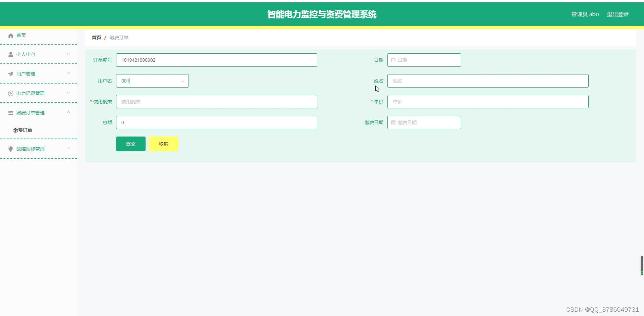Expand the 个人中心 menu chevron
Viewport: 644px width, 316px height.
click(x=68, y=54)
